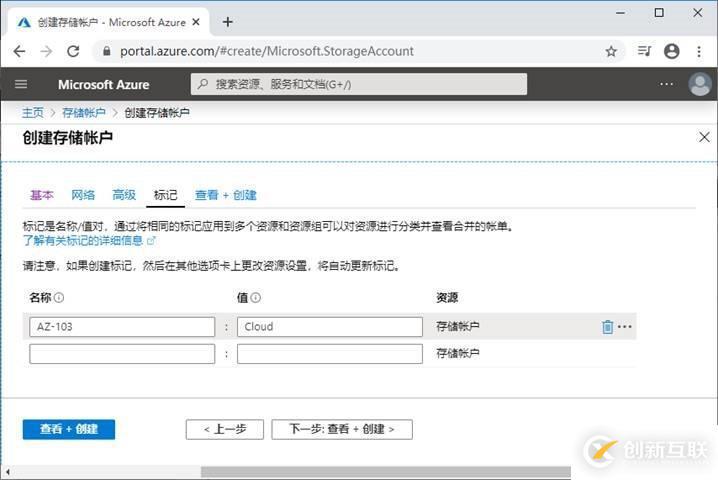Open Chrome three-dot menu

click(x=699, y=51)
